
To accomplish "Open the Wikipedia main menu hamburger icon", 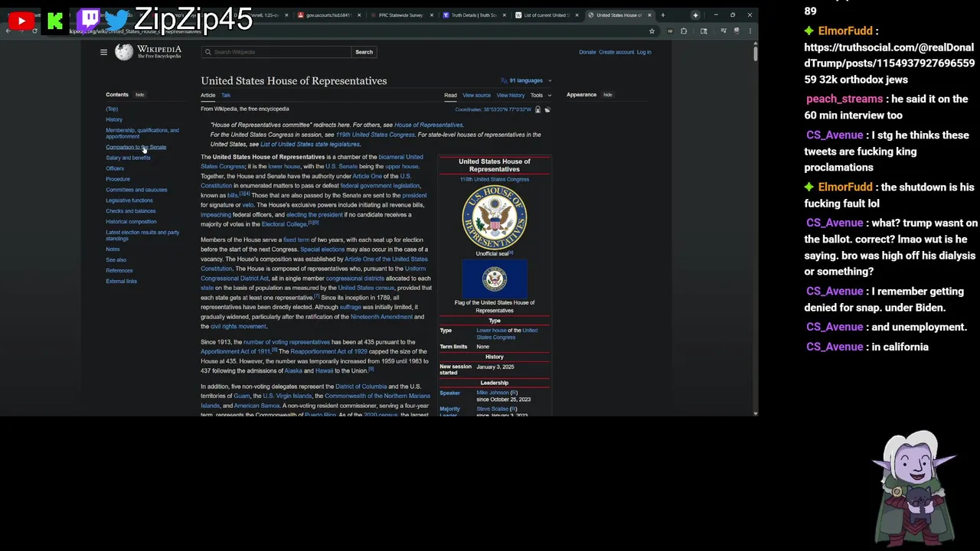I will (103, 52).
